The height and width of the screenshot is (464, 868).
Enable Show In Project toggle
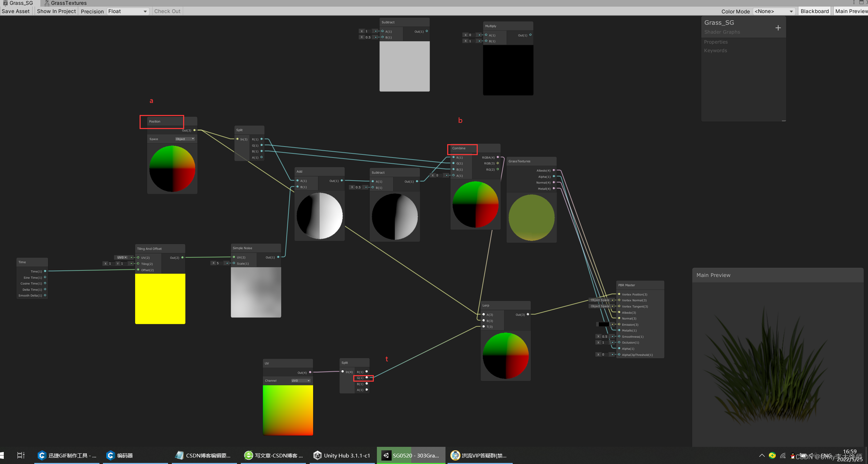(x=55, y=10)
